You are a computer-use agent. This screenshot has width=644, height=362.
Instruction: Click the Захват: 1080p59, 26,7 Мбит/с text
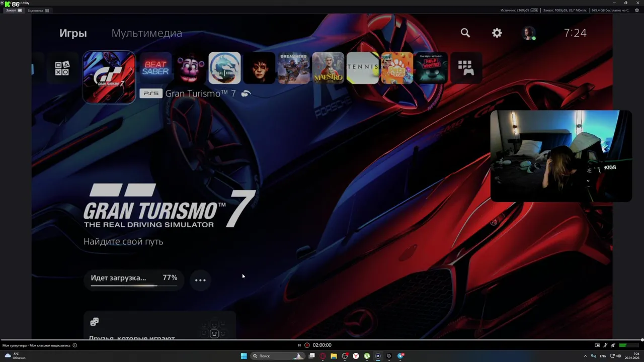pyautogui.click(x=565, y=10)
